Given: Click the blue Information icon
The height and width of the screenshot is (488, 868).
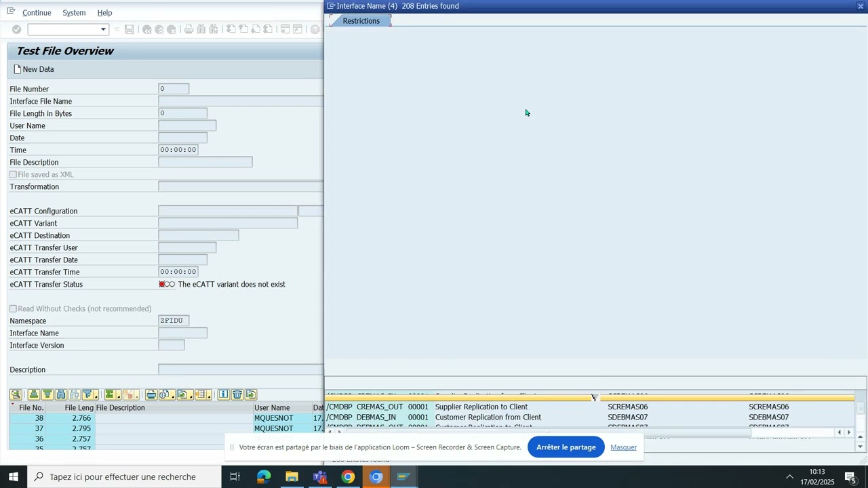Looking at the screenshot, I should coord(223,394).
